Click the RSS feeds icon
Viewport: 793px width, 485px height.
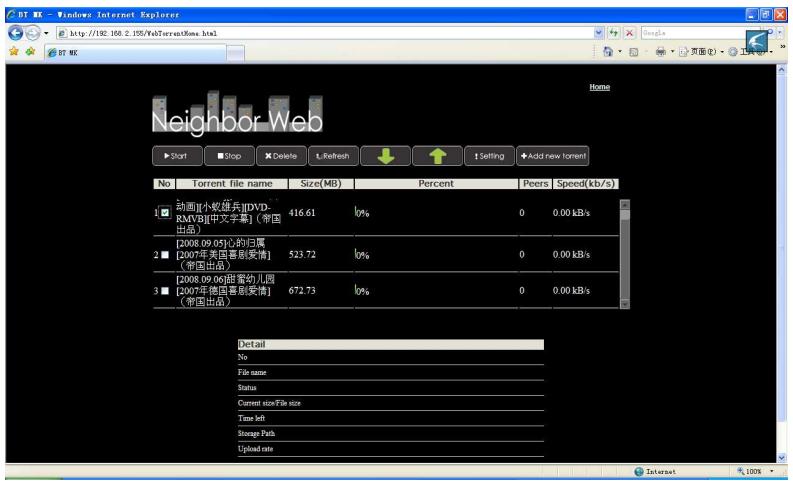point(634,52)
